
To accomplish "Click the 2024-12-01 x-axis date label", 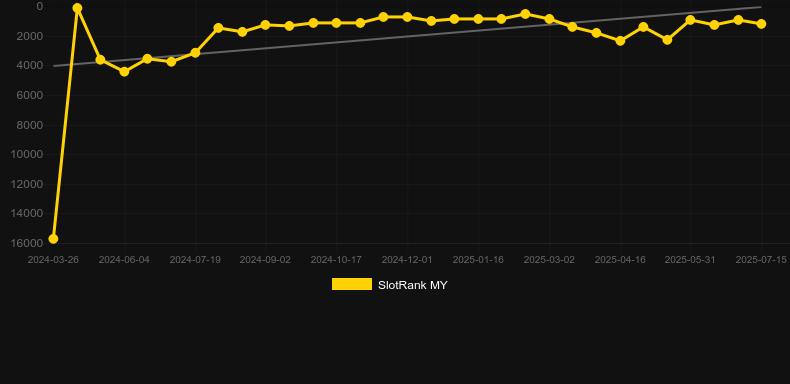I will coord(407,260).
